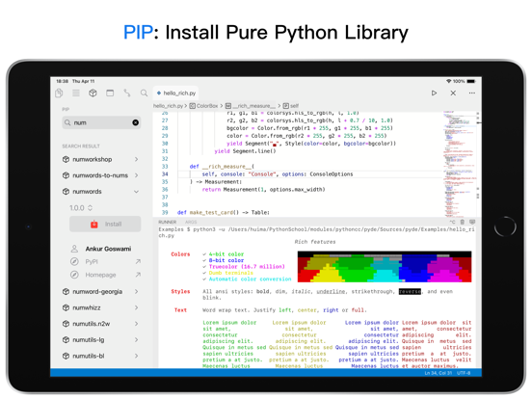Clear the runner output with trash icon

click(x=462, y=222)
